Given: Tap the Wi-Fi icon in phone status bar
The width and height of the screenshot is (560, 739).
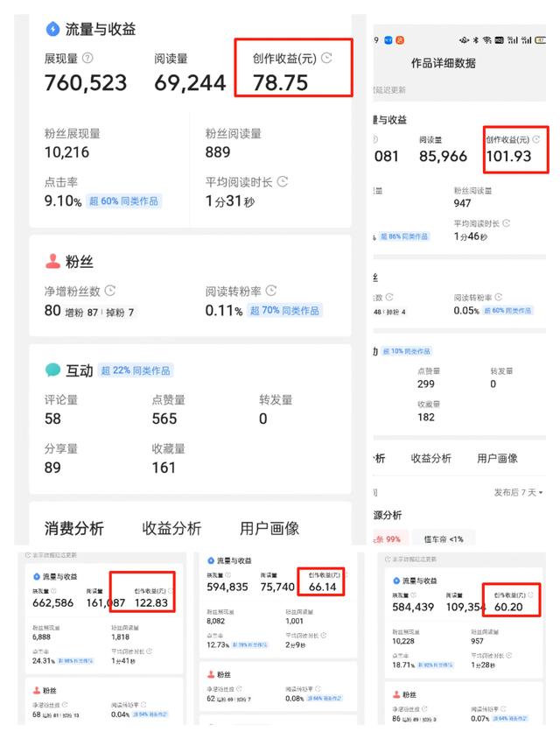Looking at the screenshot, I should (x=486, y=40).
